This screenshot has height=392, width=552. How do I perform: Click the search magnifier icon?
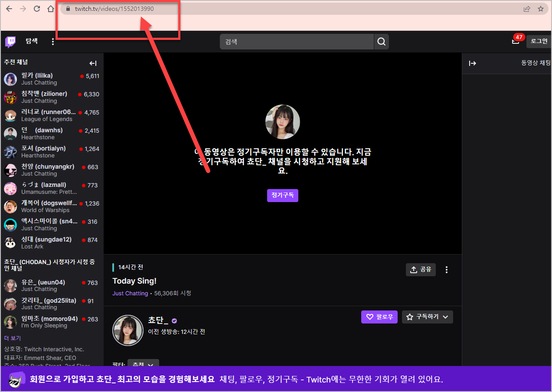[381, 41]
